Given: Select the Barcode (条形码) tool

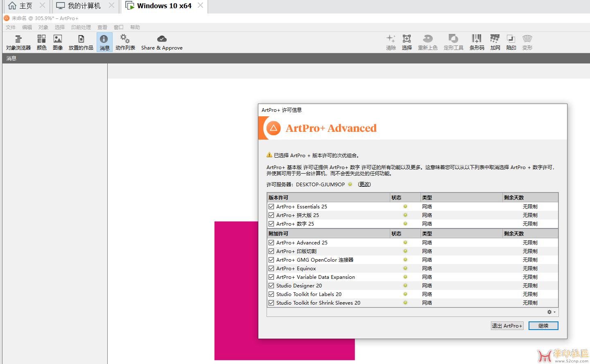Looking at the screenshot, I should tap(477, 43).
